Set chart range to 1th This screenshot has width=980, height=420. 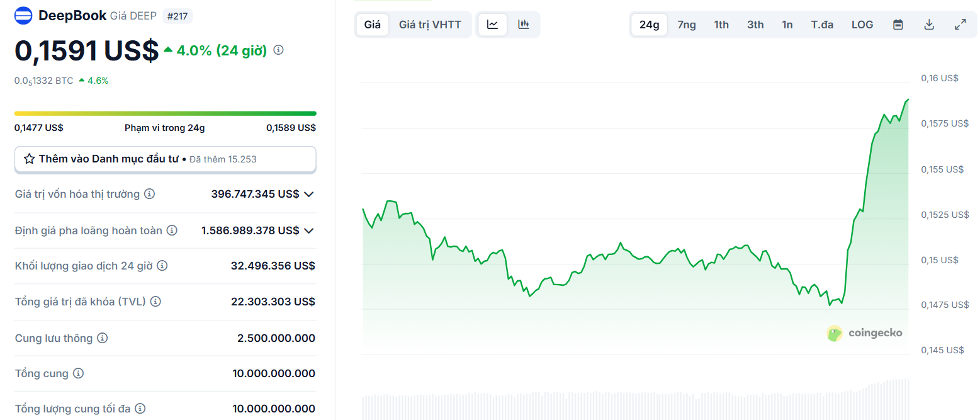tap(721, 25)
